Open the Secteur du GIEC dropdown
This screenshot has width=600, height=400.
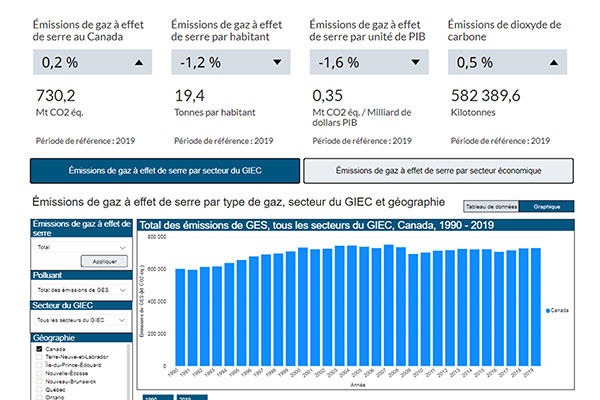click(x=80, y=320)
